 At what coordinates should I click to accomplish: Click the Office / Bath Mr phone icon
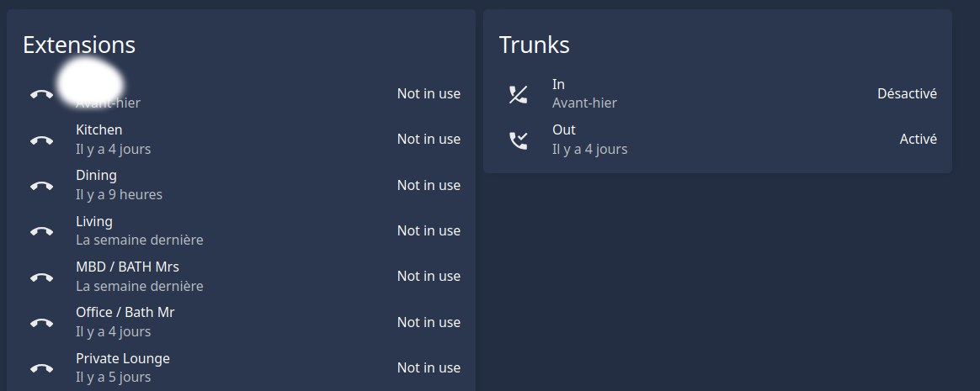click(x=41, y=323)
